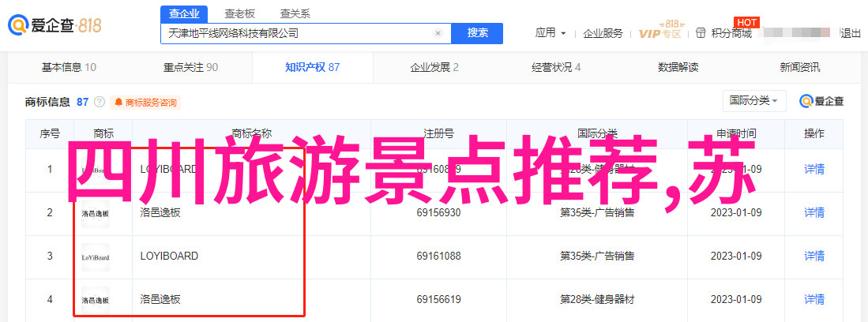Click the 洛邑逸板 trademark thumbnail in row 4
This screenshot has height=322, width=868.
[96, 301]
